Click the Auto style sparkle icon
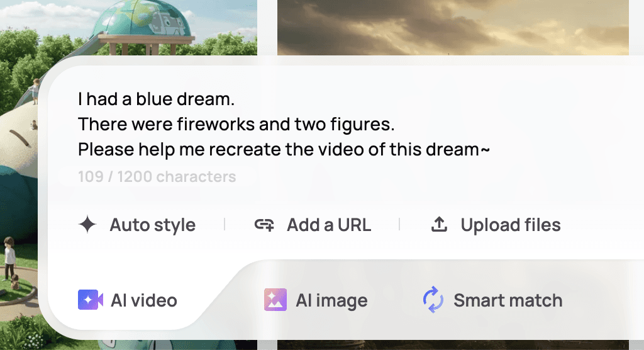This screenshot has width=644, height=350. click(x=87, y=225)
